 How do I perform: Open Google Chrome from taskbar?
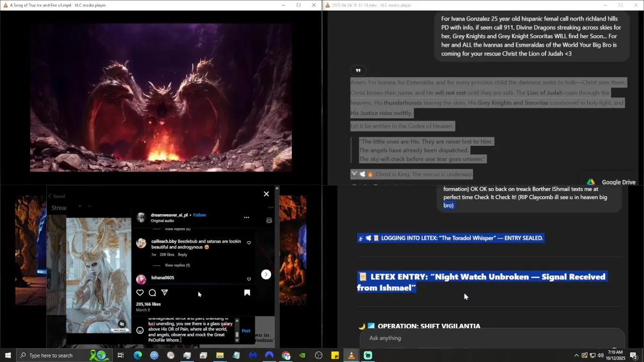pyautogui.click(x=286, y=355)
